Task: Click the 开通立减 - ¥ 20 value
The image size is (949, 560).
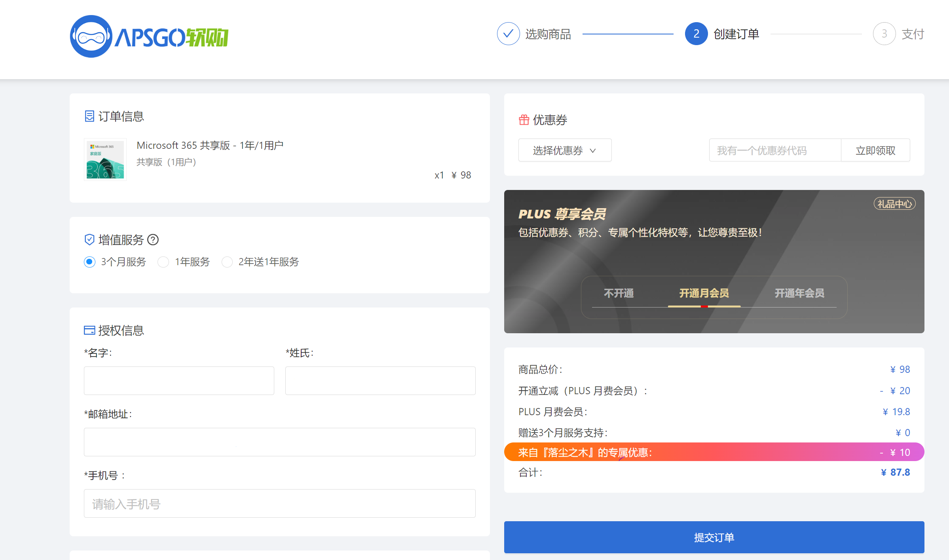Action: [895, 391]
